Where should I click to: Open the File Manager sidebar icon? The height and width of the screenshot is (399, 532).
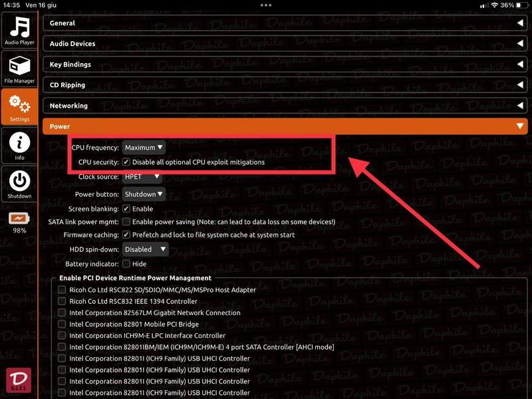pos(19,69)
